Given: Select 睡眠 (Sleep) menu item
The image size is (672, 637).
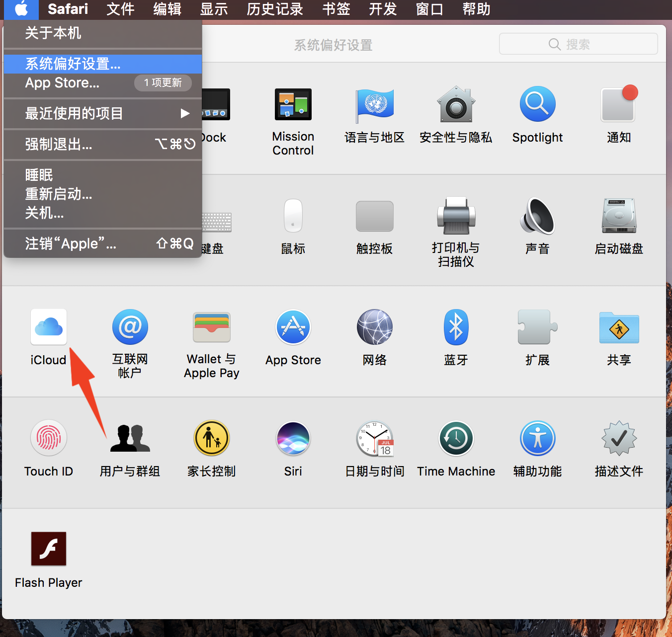Looking at the screenshot, I should click(103, 175).
